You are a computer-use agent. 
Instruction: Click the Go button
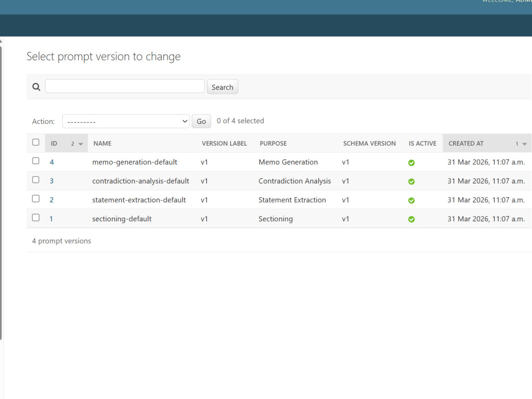point(201,121)
